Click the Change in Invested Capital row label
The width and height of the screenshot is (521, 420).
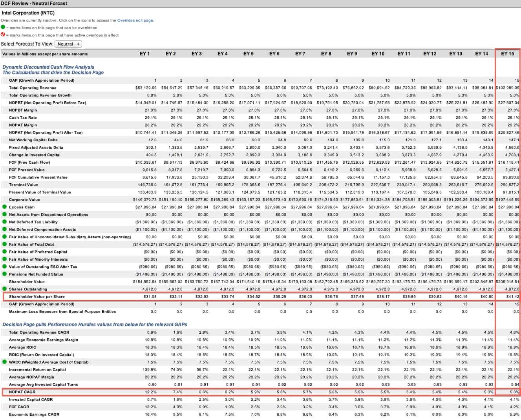35,155
